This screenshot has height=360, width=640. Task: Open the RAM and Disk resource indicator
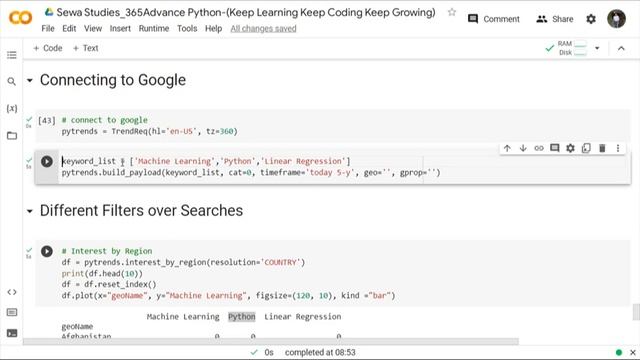point(567,48)
